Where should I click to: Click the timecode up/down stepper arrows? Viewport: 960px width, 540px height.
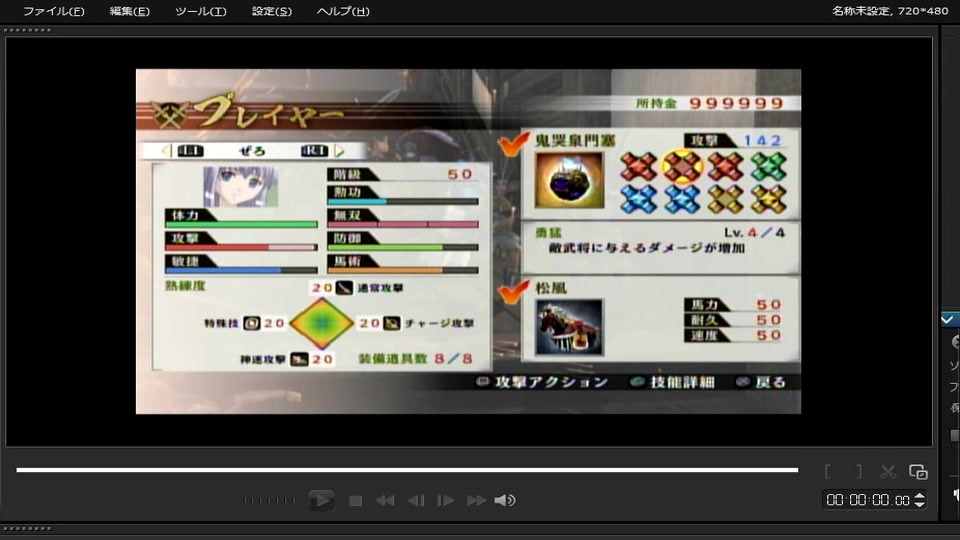[919, 500]
